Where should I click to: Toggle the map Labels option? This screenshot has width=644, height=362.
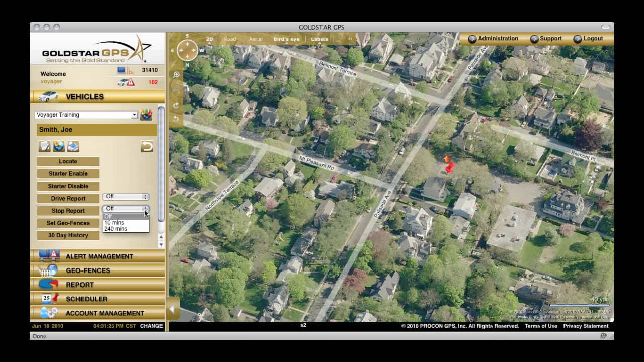[319, 39]
